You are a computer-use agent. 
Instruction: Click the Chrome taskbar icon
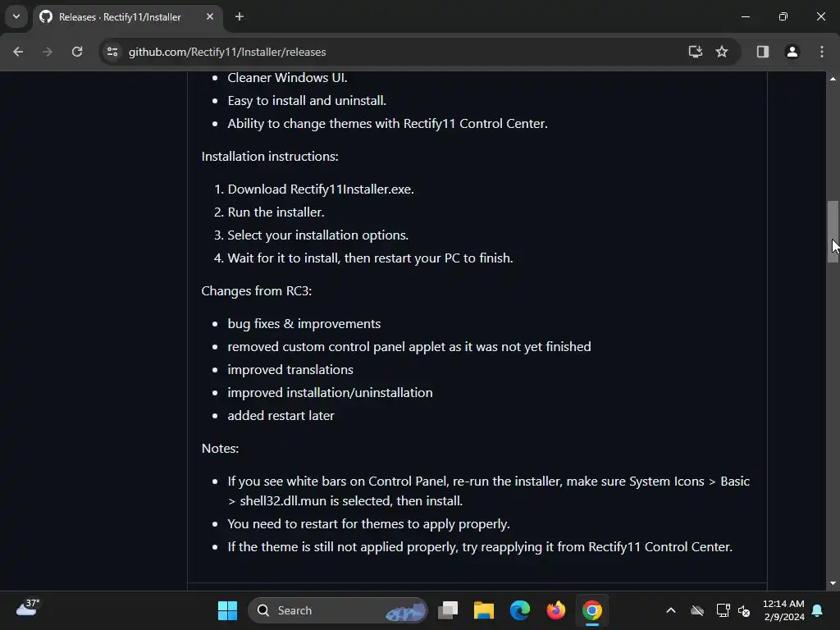tap(592, 610)
